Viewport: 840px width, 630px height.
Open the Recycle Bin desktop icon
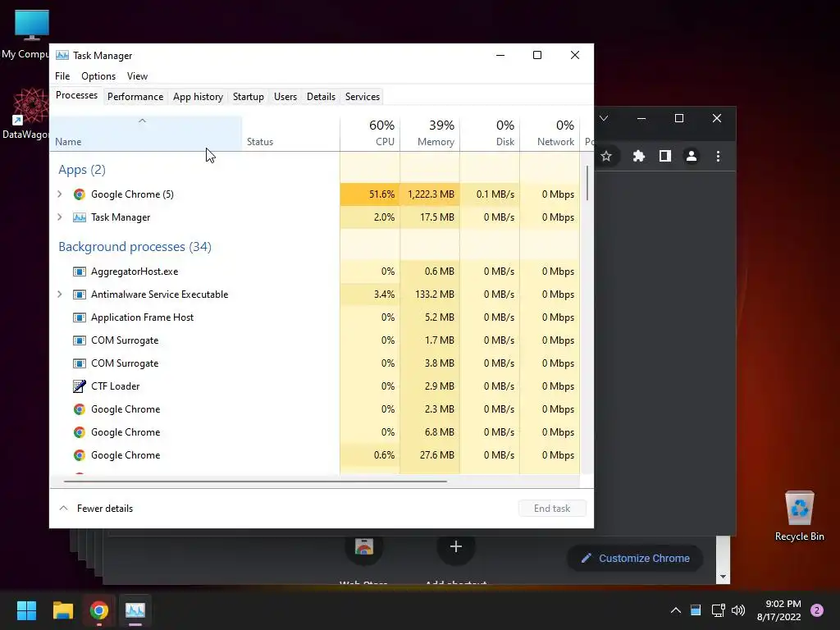(x=799, y=507)
